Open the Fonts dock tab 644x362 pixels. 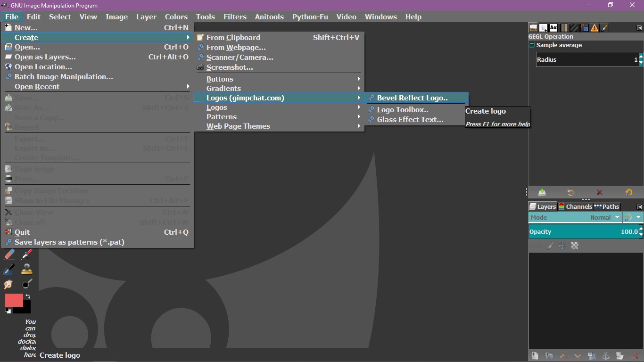click(x=553, y=28)
